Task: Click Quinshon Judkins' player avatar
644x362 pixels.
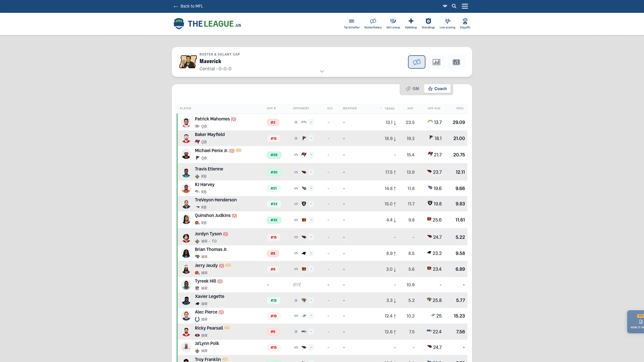Action: click(x=186, y=219)
